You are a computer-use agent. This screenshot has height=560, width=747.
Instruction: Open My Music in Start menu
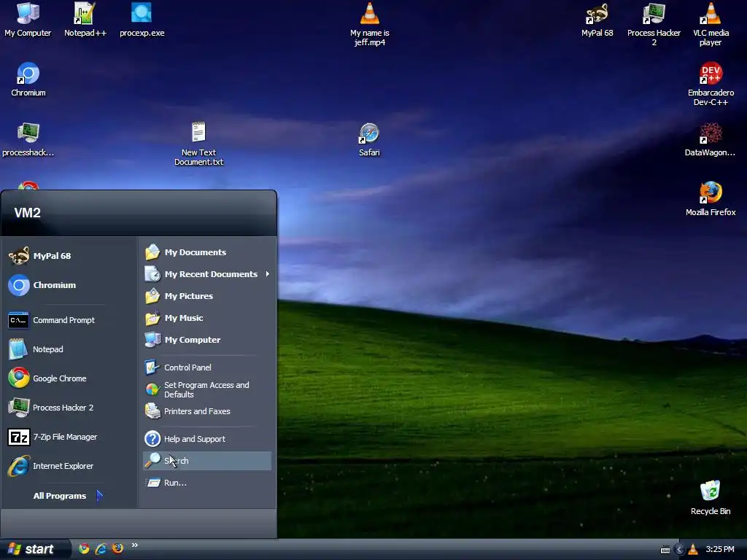pos(208,318)
